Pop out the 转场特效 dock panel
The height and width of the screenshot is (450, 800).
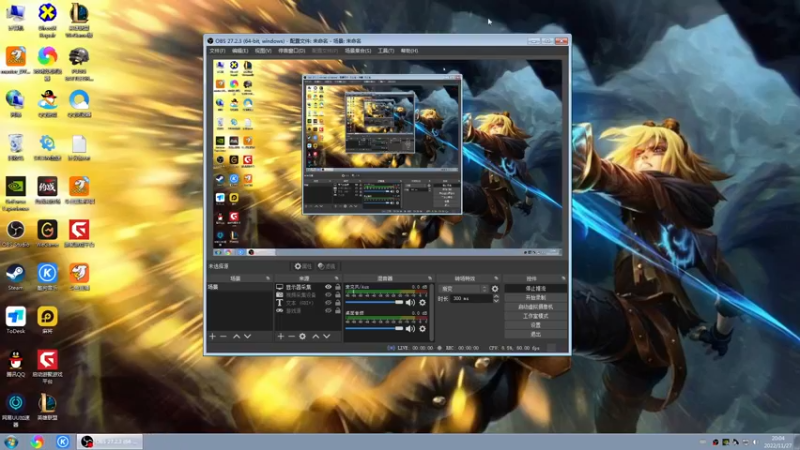496,279
